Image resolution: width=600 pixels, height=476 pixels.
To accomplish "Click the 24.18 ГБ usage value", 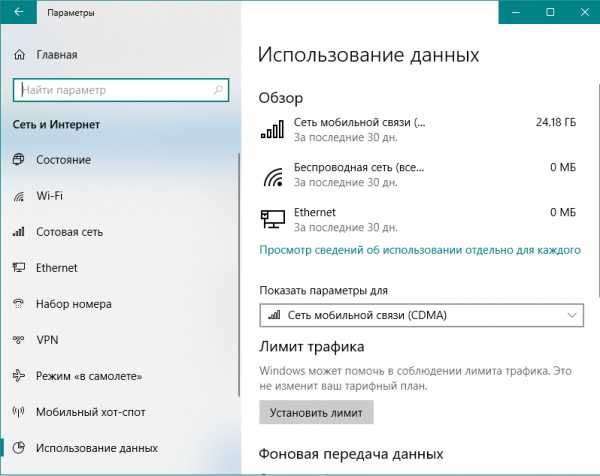I will (556, 122).
